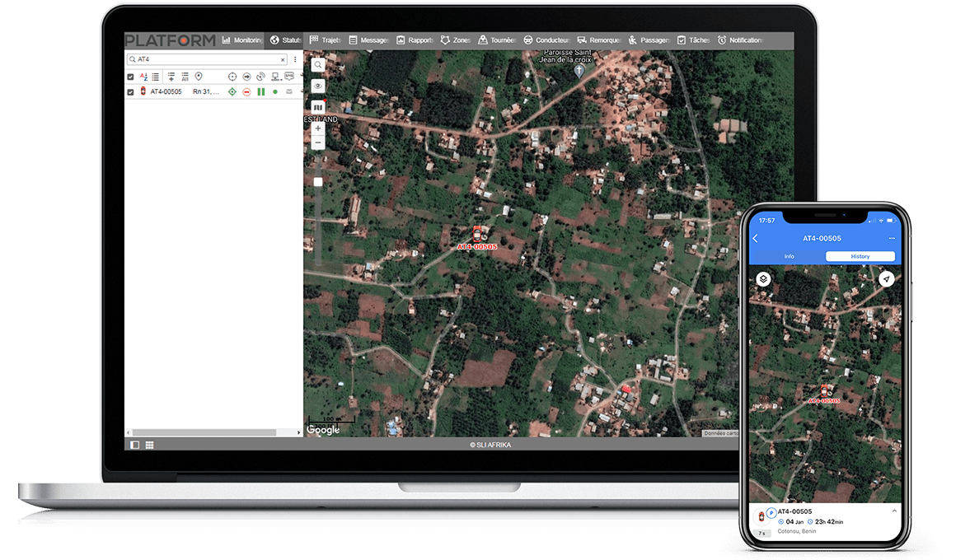Click the green pause-bars icon in the AT4-00505 row
This screenshot has height=560, width=956.
tap(261, 92)
